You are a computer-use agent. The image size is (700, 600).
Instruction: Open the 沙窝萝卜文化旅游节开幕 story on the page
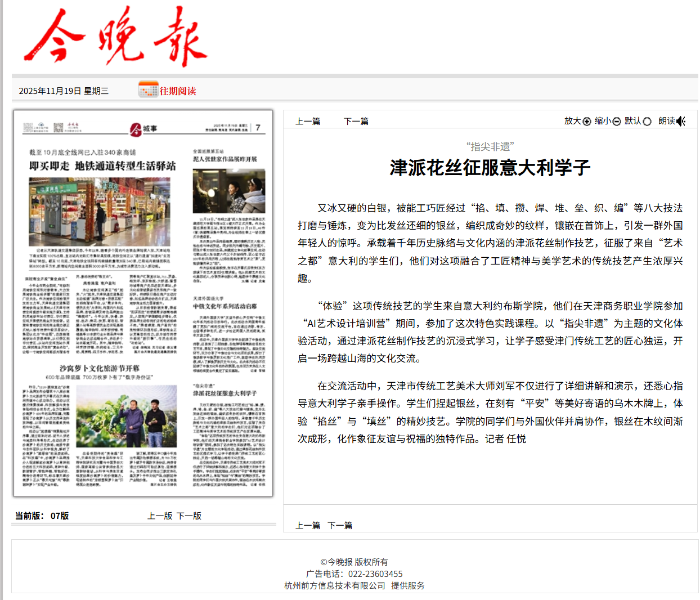[100, 368]
